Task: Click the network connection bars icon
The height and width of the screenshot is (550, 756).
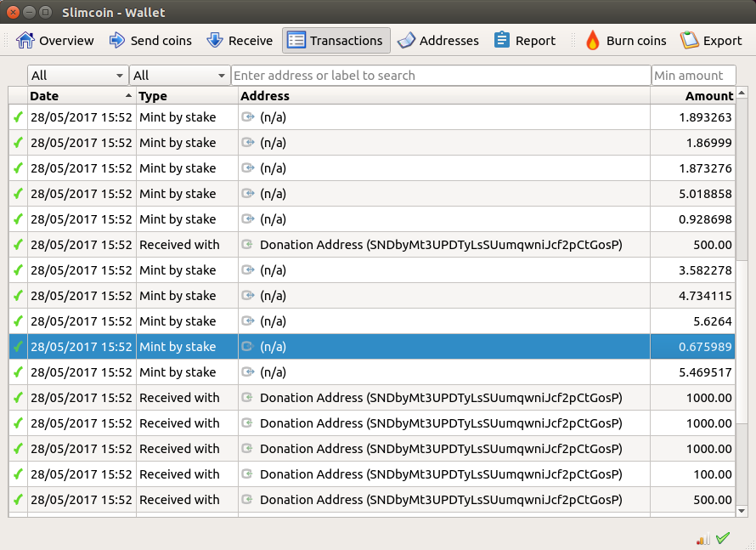Action: (703, 538)
